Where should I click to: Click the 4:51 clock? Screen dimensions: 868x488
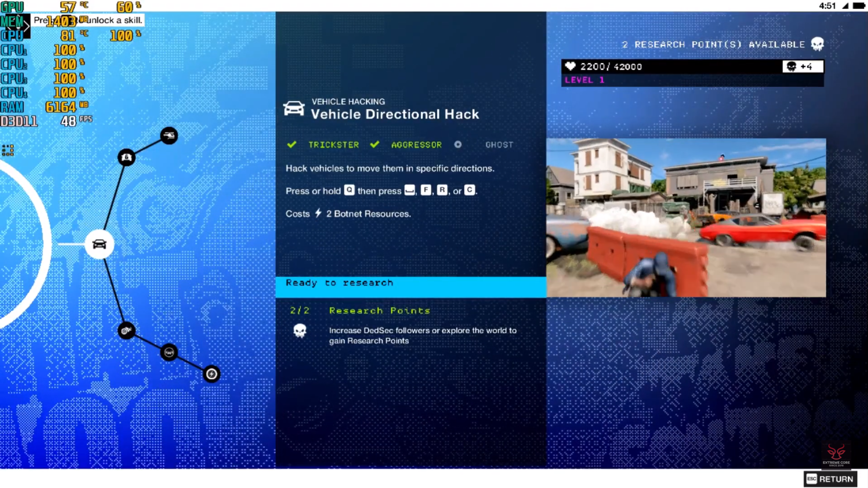coord(827,6)
